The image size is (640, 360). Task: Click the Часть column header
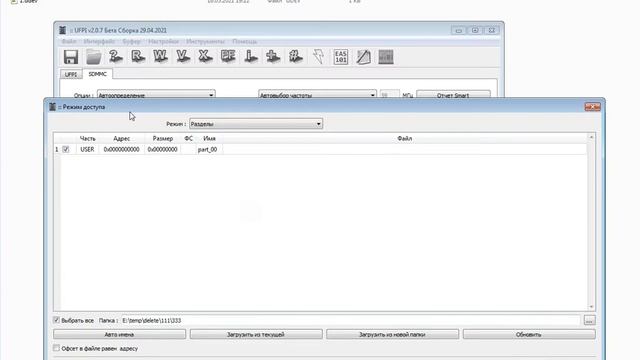pyautogui.click(x=87, y=139)
